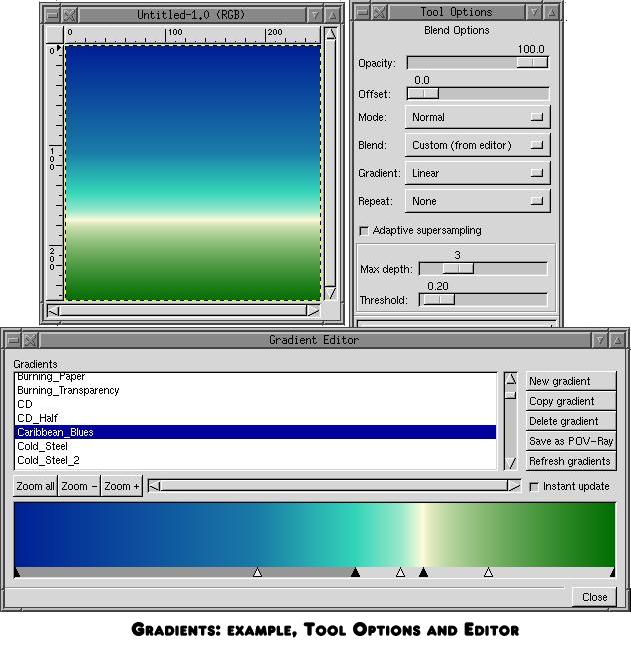This screenshot has width=631, height=650.
Task: Enable Adaptive supersampling checkbox
Action: 364,231
